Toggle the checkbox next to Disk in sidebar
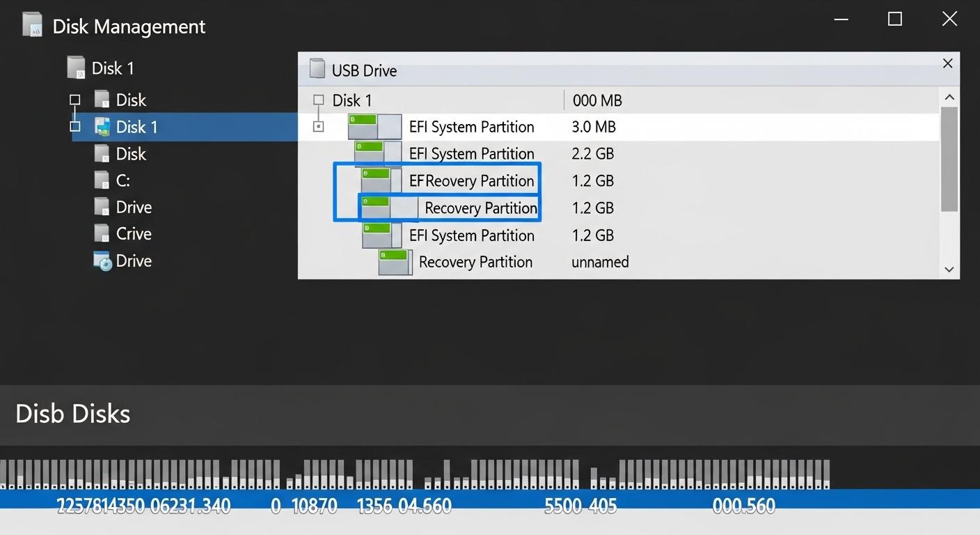Viewport: 980px width, 535px height. pos(74,100)
